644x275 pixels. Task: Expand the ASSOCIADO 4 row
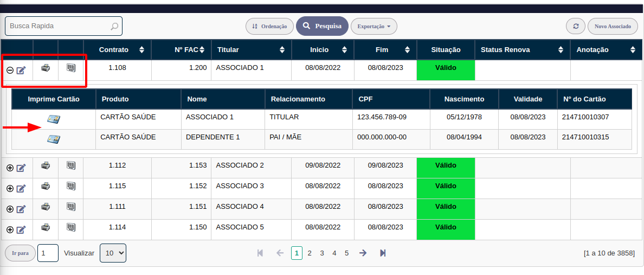[10, 209]
